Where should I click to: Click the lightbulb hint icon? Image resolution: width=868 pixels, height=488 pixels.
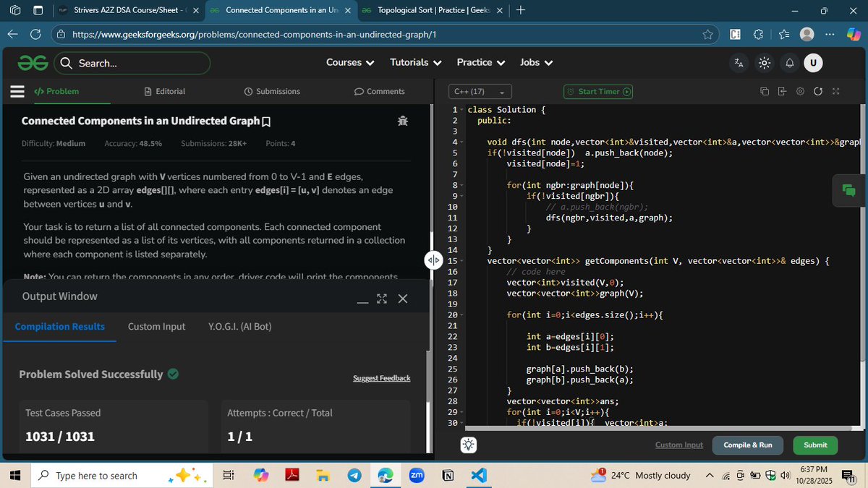[x=468, y=445]
